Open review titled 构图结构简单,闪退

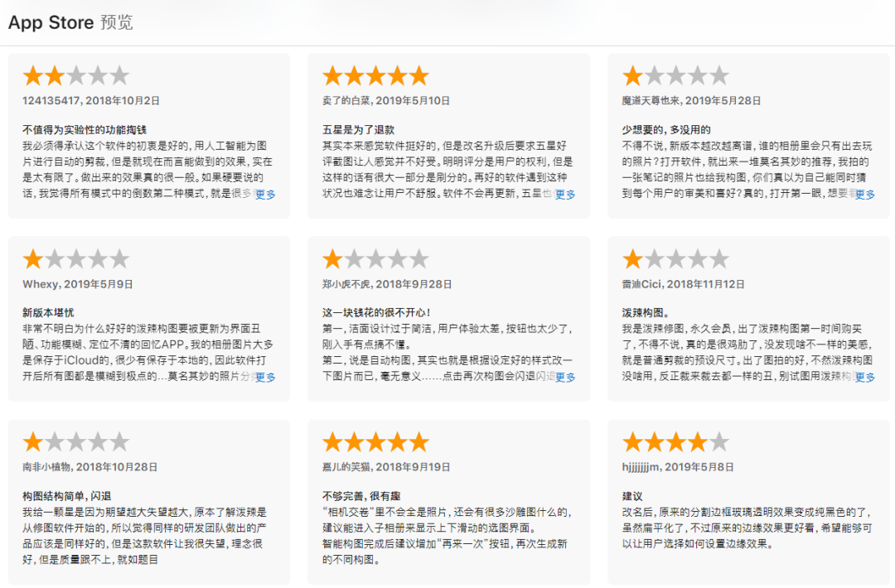(67, 496)
